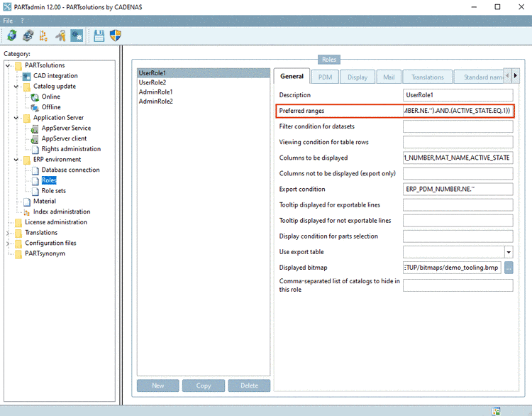This screenshot has height=416, width=532.
Task: Open the Material tree node
Action: click(45, 202)
